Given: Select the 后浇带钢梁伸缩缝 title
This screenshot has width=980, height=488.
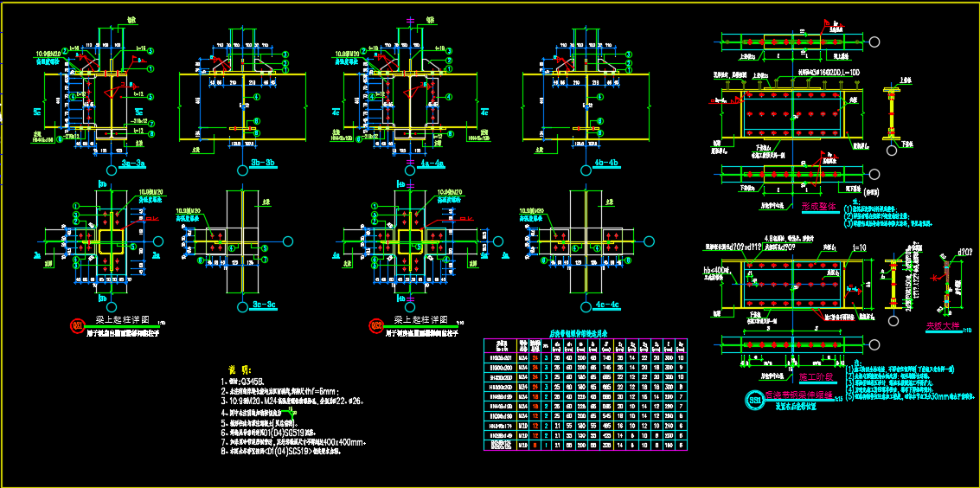Looking at the screenshot, I should 798,395.
